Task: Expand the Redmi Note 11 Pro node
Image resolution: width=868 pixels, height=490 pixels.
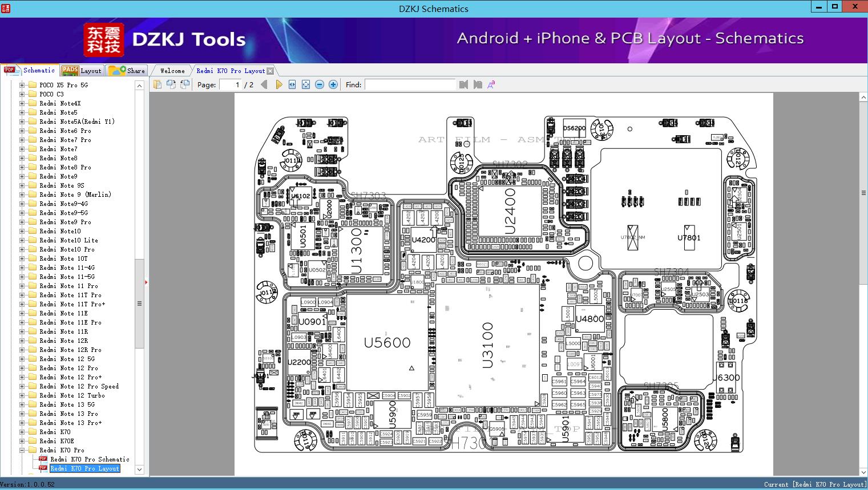Action: pyautogui.click(x=22, y=286)
